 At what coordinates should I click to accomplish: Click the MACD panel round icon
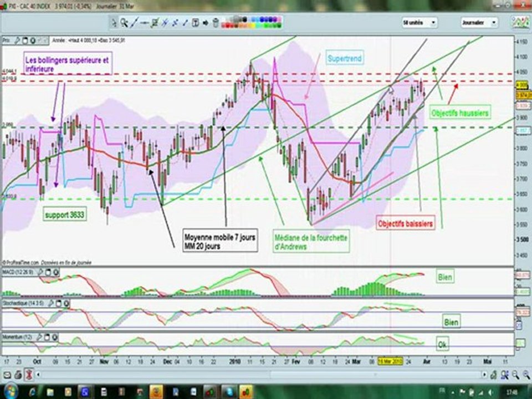coord(55,272)
